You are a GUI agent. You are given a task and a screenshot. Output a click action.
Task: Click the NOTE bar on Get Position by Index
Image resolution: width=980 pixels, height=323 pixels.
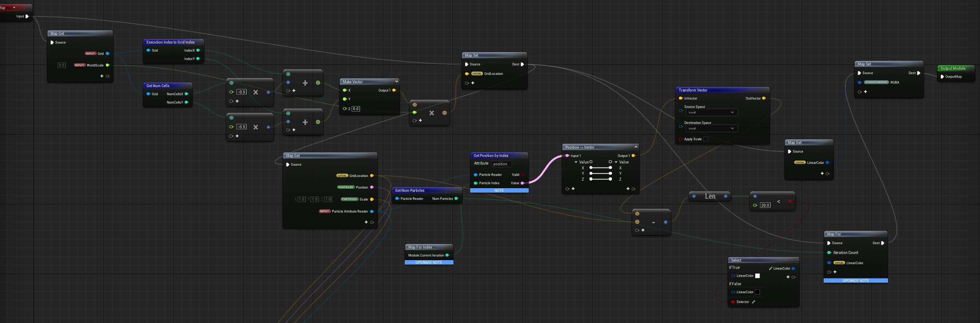[x=499, y=191]
